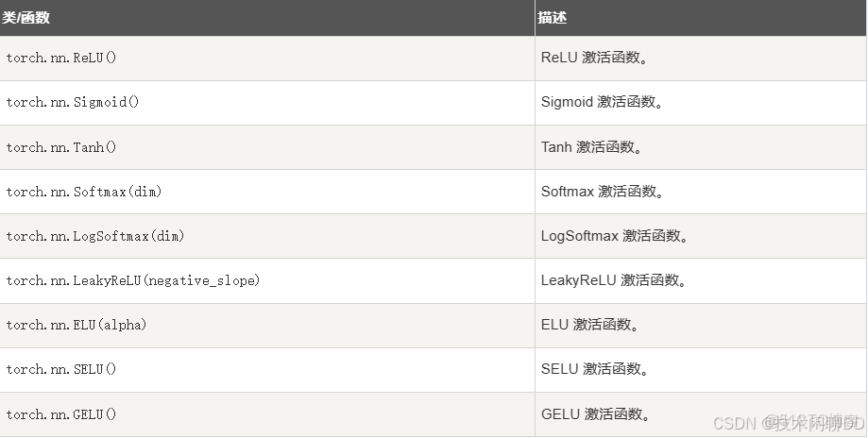
Task: Click the 描述 column header
Action: point(552,18)
